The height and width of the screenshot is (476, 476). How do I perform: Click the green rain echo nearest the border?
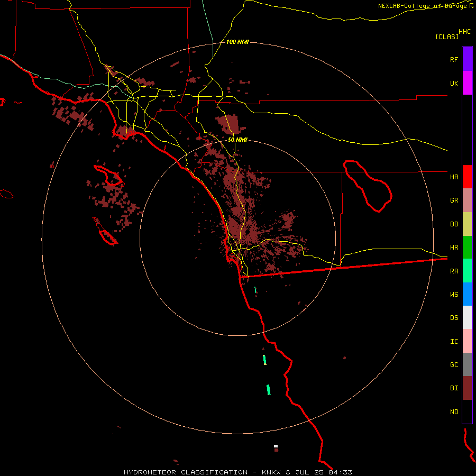click(x=255, y=290)
